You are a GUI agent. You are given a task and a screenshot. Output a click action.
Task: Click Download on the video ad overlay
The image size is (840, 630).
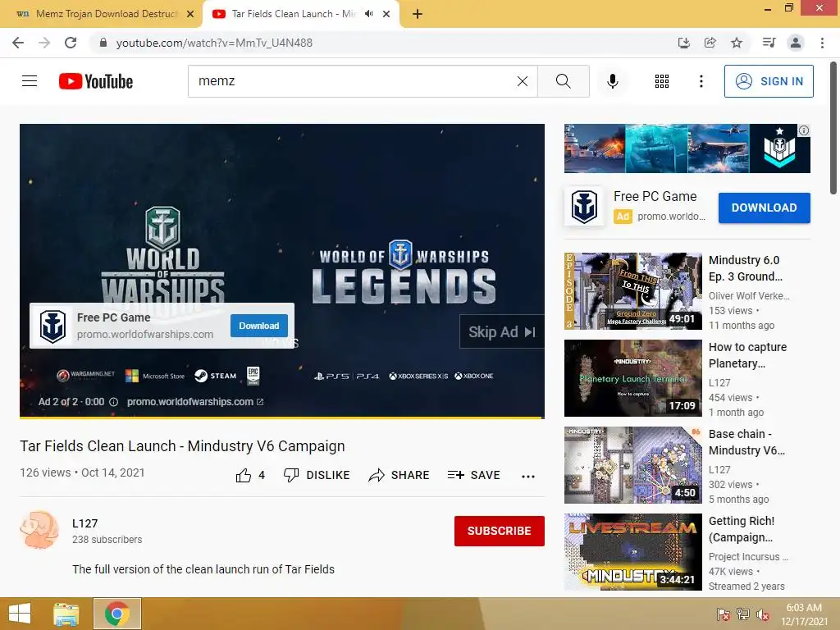point(258,326)
